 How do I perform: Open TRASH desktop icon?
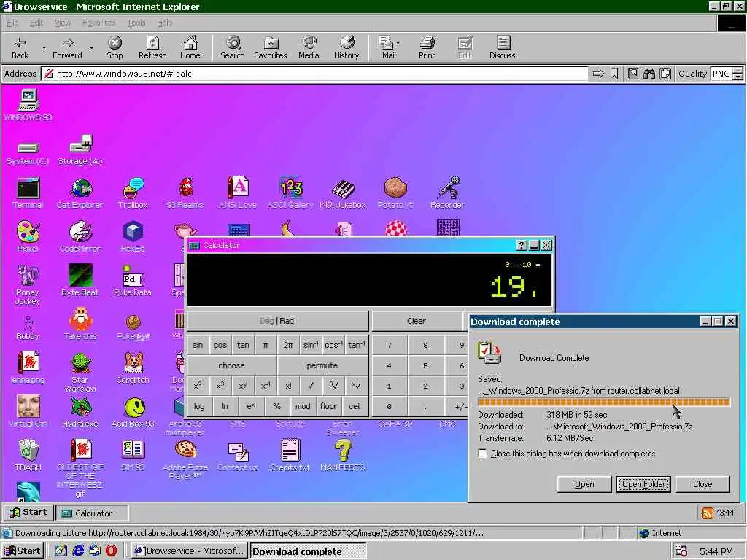(28, 455)
